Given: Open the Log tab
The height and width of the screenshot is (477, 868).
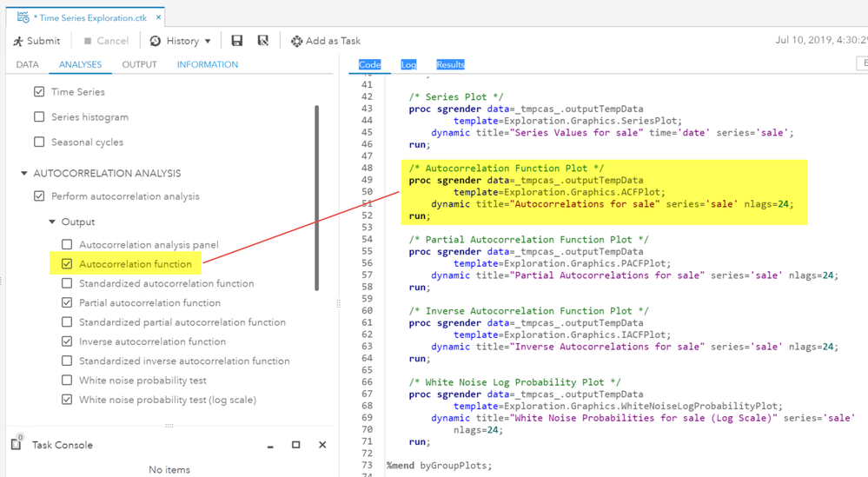Looking at the screenshot, I should (408, 64).
